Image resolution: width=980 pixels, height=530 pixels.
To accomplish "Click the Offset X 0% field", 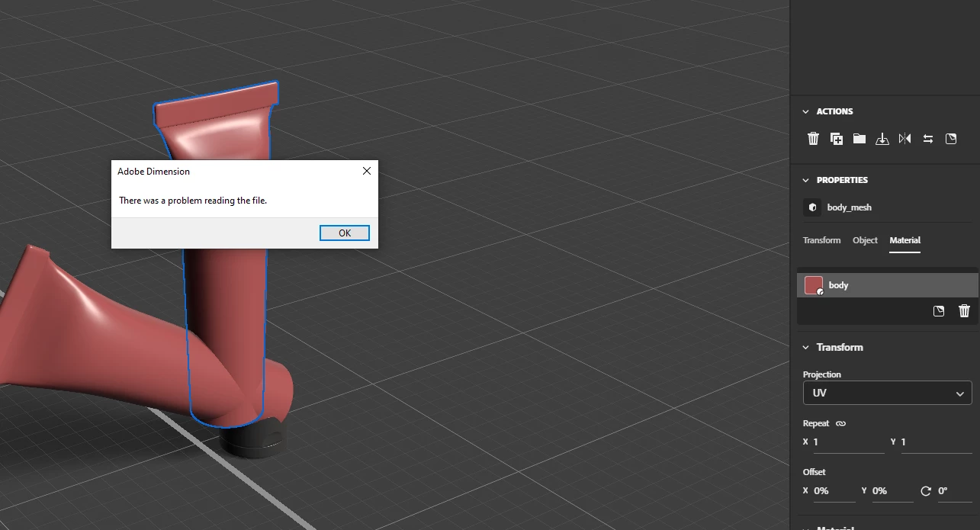I will (834, 491).
